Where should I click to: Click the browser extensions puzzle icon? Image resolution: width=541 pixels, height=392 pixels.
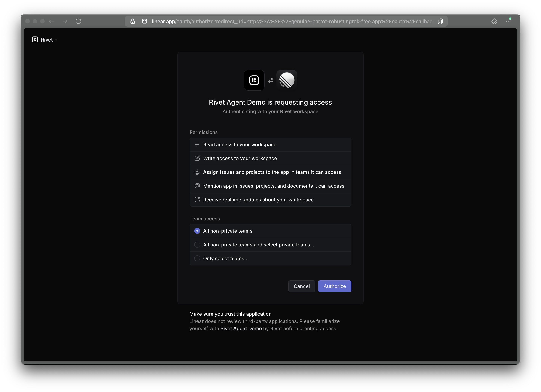494,21
